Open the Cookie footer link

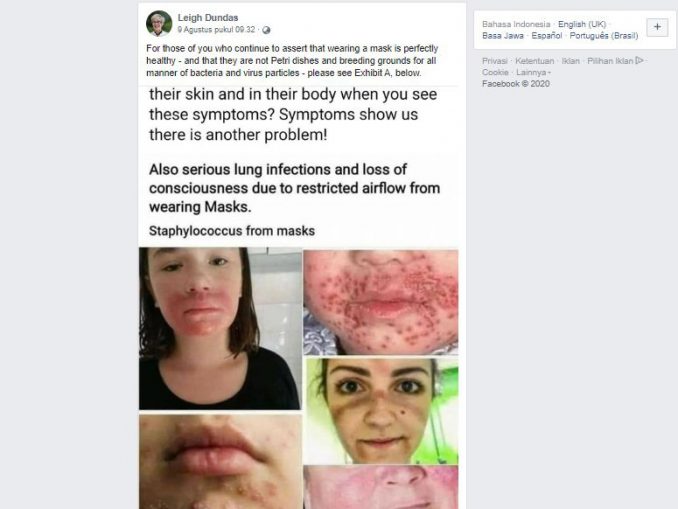tap(495, 72)
